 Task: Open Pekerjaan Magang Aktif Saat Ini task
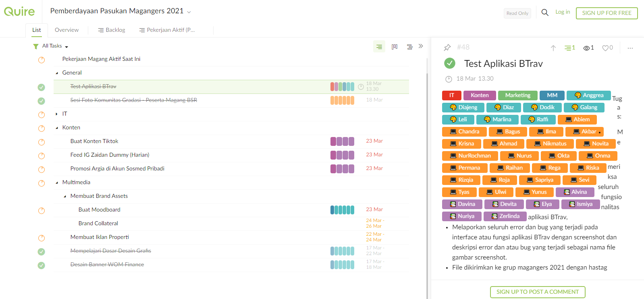pos(102,59)
